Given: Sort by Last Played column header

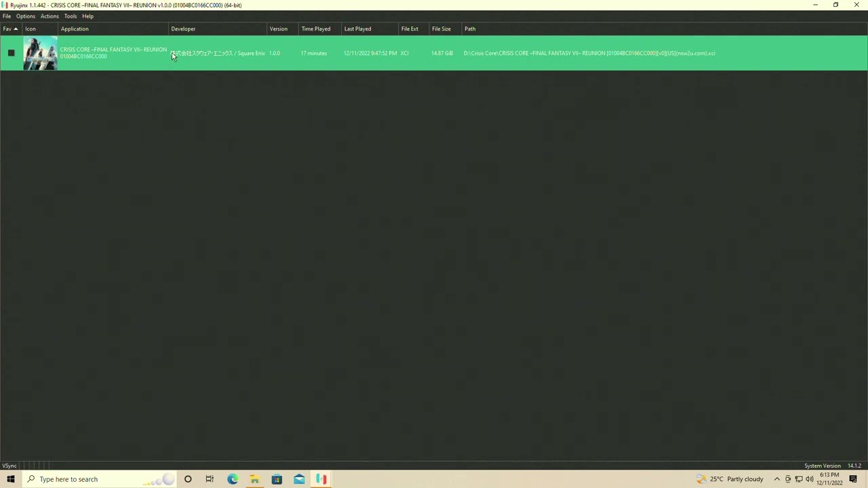Looking at the screenshot, I should (370, 29).
